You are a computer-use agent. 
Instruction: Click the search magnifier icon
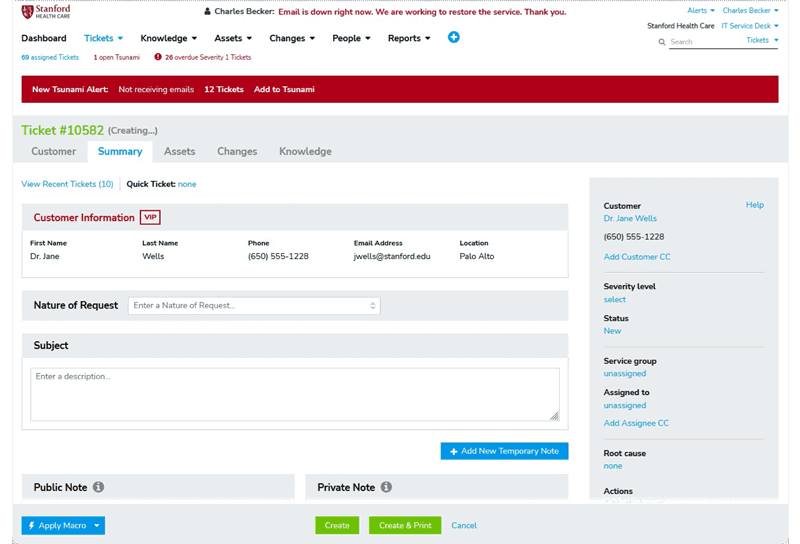(x=662, y=42)
